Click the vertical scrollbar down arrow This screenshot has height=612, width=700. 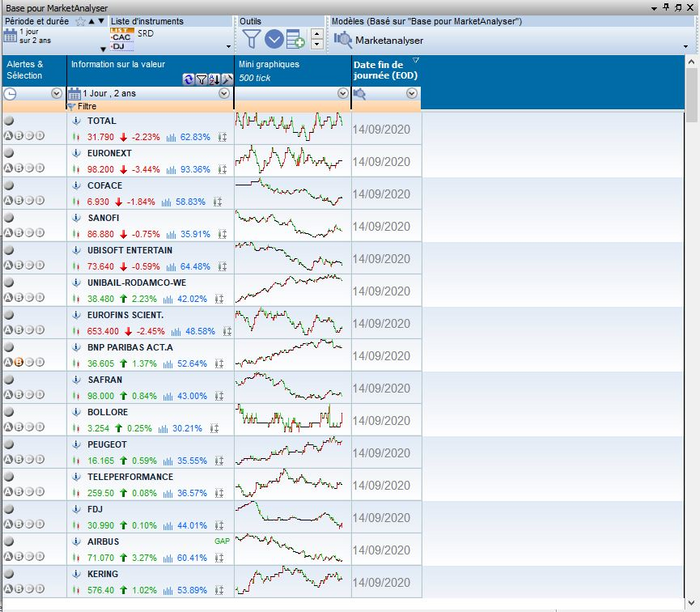coord(692,603)
